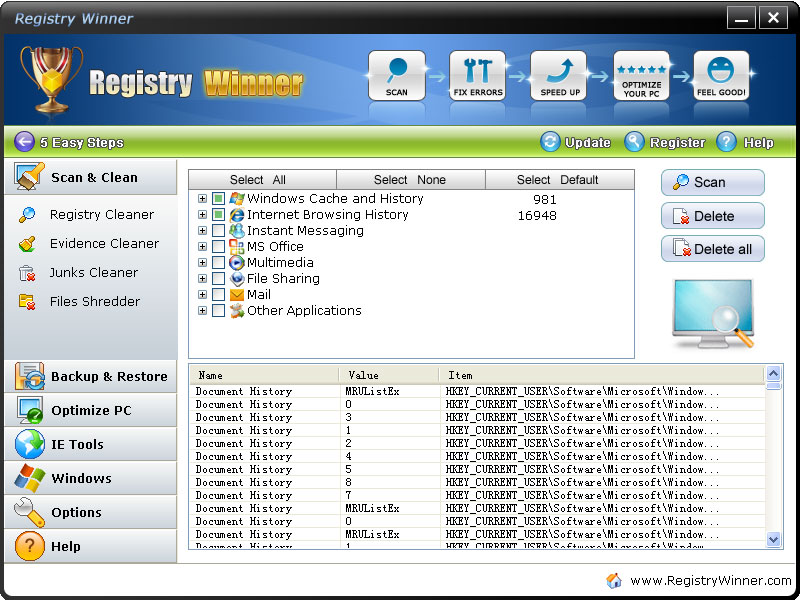Expand the Multimedia node
Viewport: 800px width, 600px height.
(203, 263)
